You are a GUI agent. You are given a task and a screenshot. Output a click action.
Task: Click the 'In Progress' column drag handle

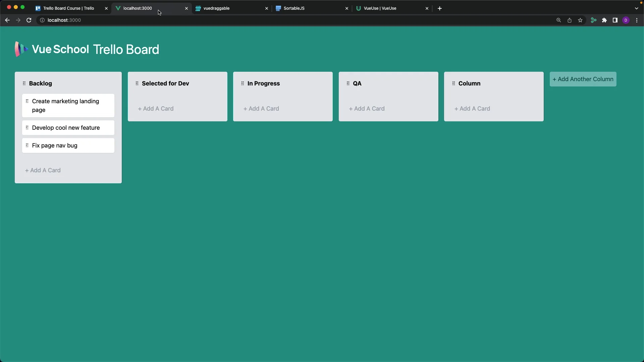pos(243,83)
